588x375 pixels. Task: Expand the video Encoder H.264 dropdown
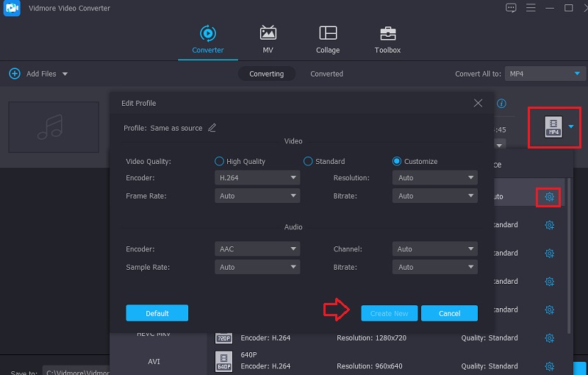pyautogui.click(x=257, y=178)
